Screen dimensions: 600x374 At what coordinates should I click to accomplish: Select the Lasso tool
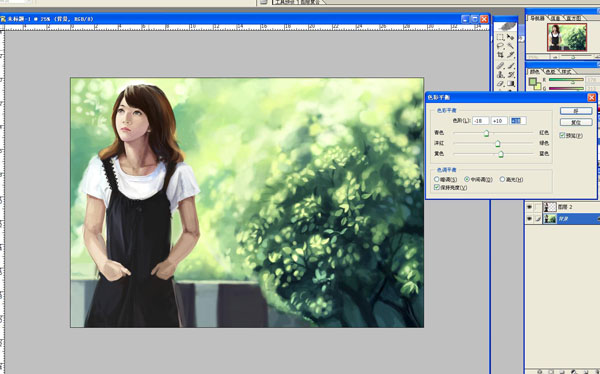(x=500, y=46)
